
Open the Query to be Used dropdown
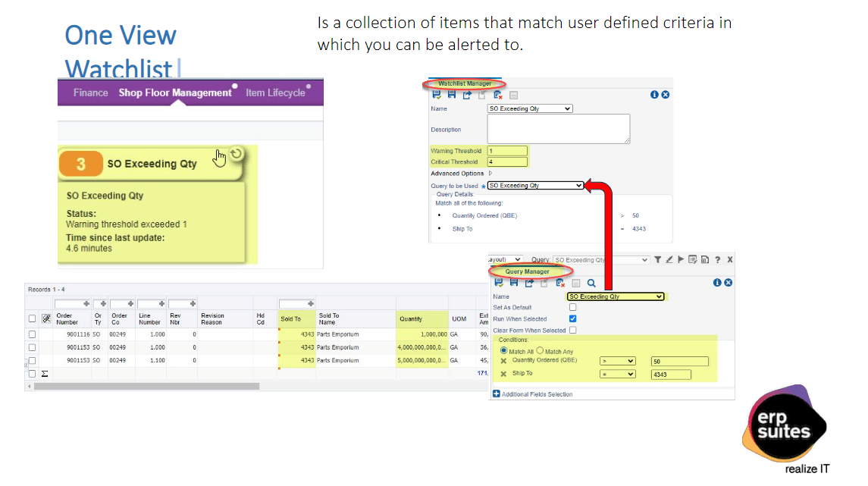[x=535, y=186]
